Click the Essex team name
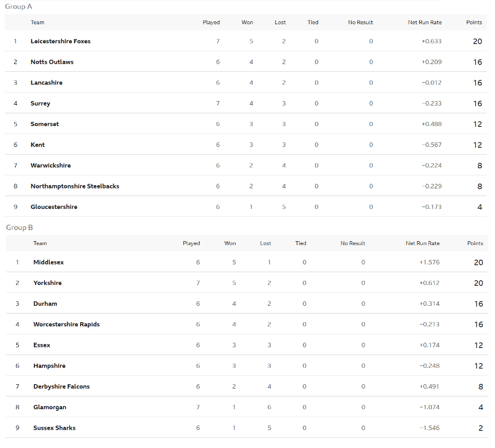This screenshot has height=448, width=495. [x=42, y=345]
